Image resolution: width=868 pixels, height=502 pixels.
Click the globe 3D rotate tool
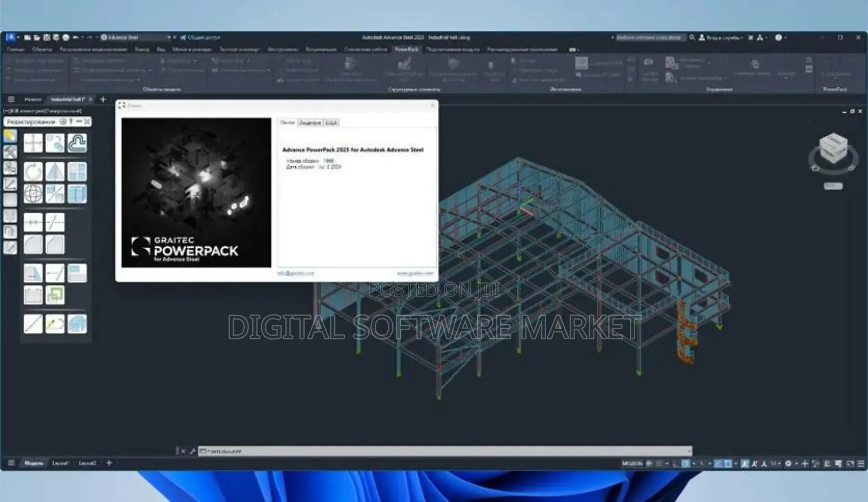point(33,194)
